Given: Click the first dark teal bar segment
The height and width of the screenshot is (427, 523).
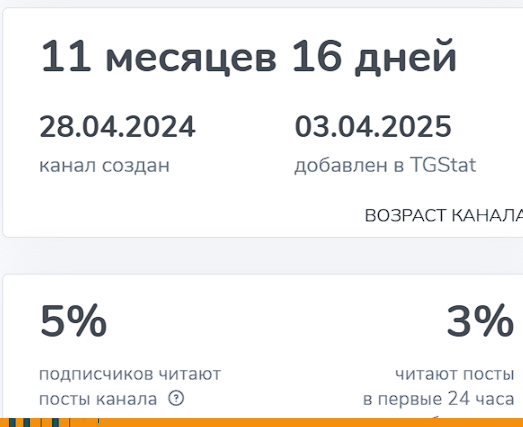Looking at the screenshot, I should (12, 422).
